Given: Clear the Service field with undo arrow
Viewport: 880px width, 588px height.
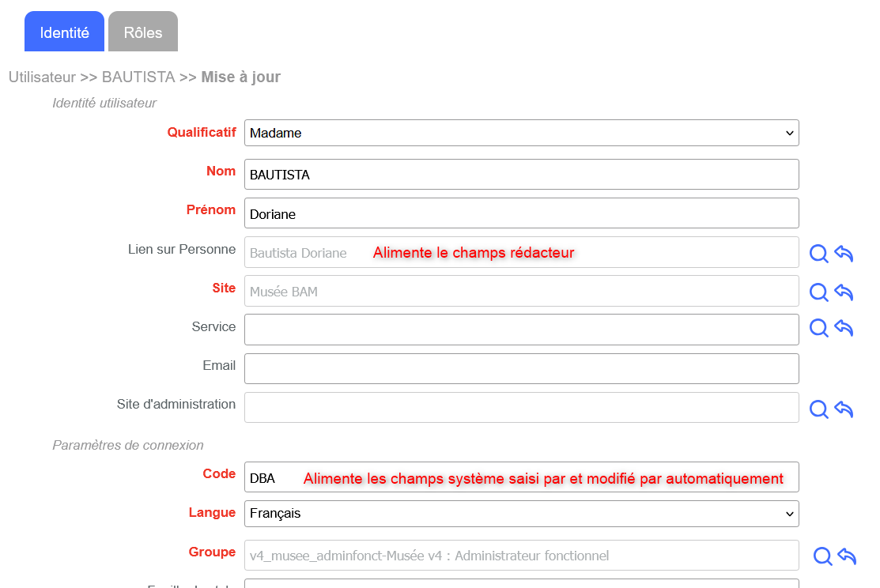Looking at the screenshot, I should coord(844,328).
